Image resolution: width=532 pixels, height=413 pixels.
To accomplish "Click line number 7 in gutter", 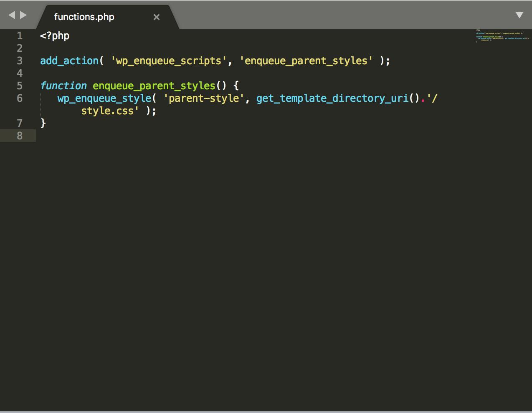I will [20, 123].
